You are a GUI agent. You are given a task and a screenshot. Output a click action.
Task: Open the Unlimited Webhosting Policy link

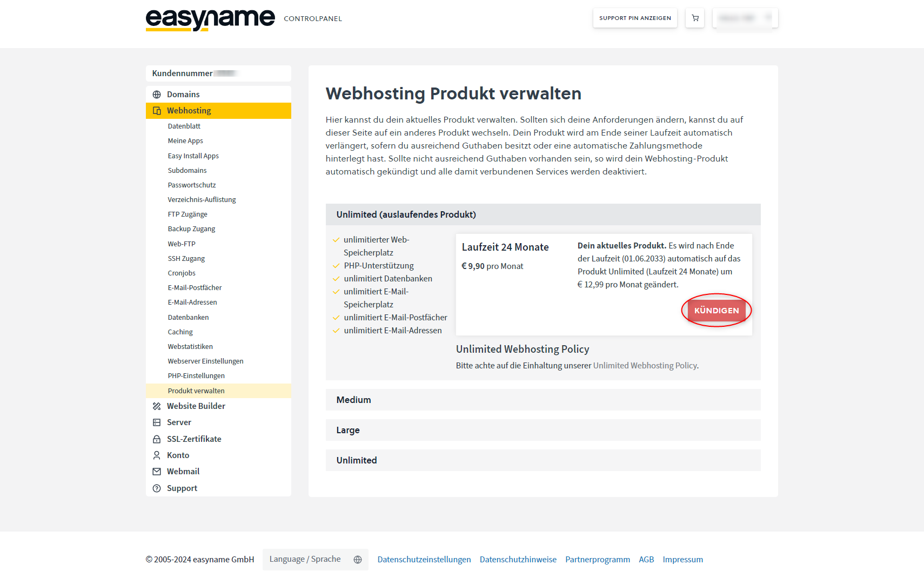pos(645,366)
